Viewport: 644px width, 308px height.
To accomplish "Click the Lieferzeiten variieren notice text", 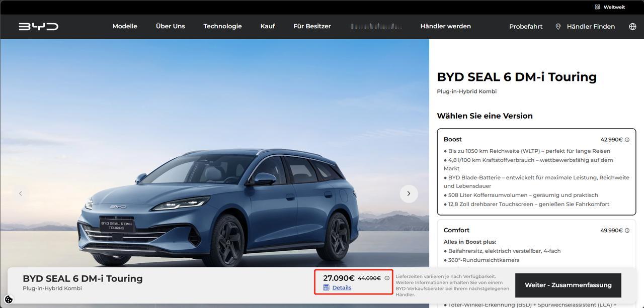I will [x=452, y=285].
